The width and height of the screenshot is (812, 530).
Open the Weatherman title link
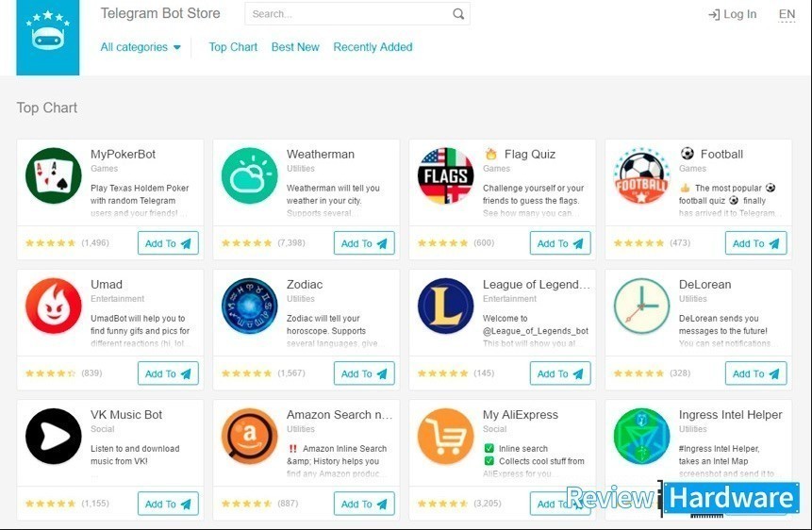click(x=321, y=155)
